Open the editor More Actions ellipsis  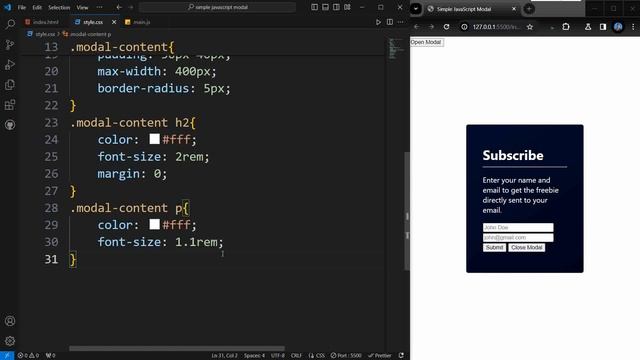(401, 22)
